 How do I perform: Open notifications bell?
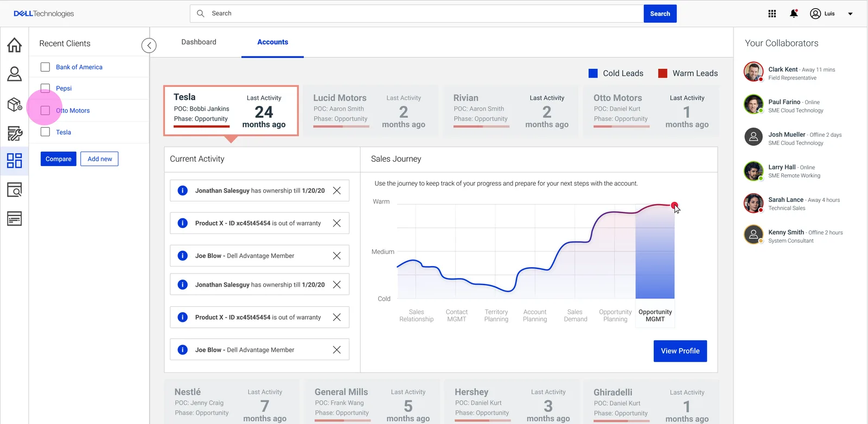[794, 14]
